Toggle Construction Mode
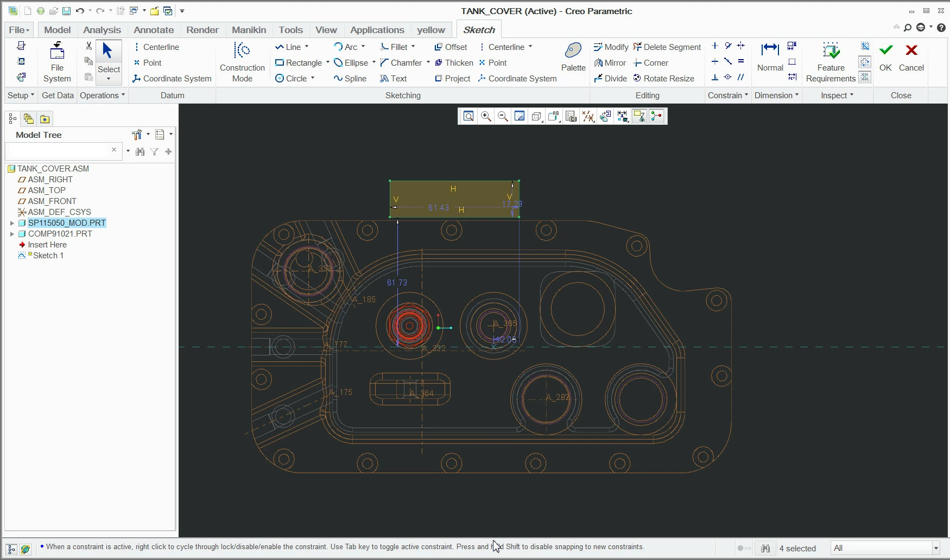The image size is (950, 560). click(242, 62)
